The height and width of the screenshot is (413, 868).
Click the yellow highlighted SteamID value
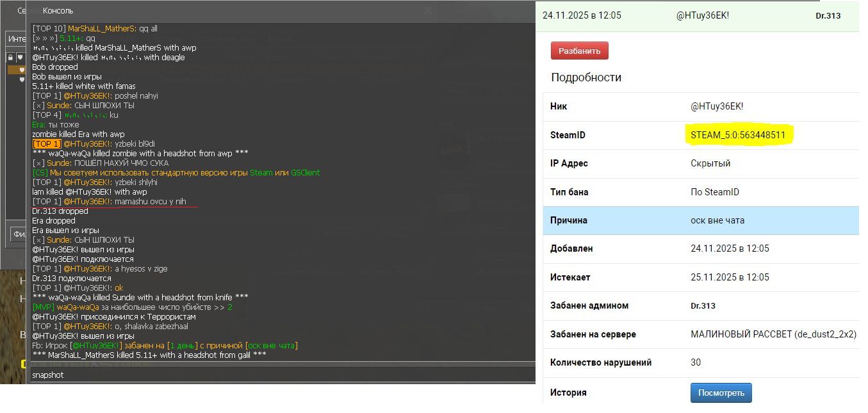point(738,135)
